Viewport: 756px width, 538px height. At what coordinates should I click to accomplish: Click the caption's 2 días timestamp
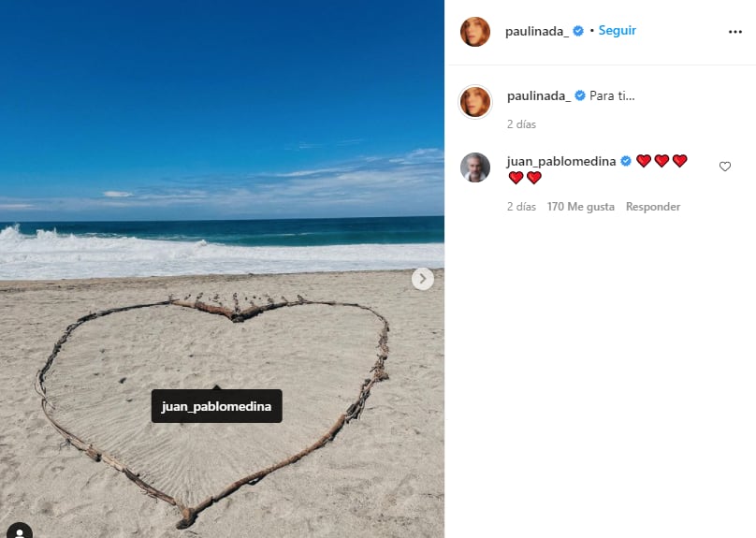pos(521,124)
